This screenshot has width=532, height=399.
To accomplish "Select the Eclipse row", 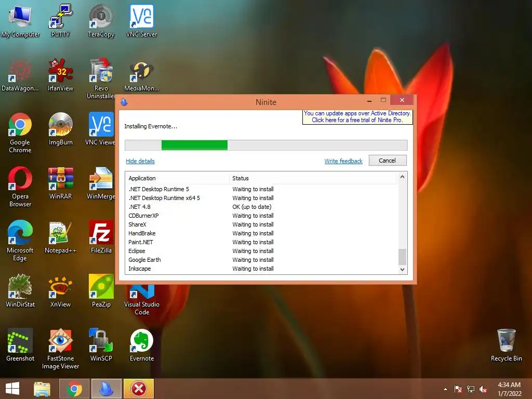I will click(x=261, y=251).
